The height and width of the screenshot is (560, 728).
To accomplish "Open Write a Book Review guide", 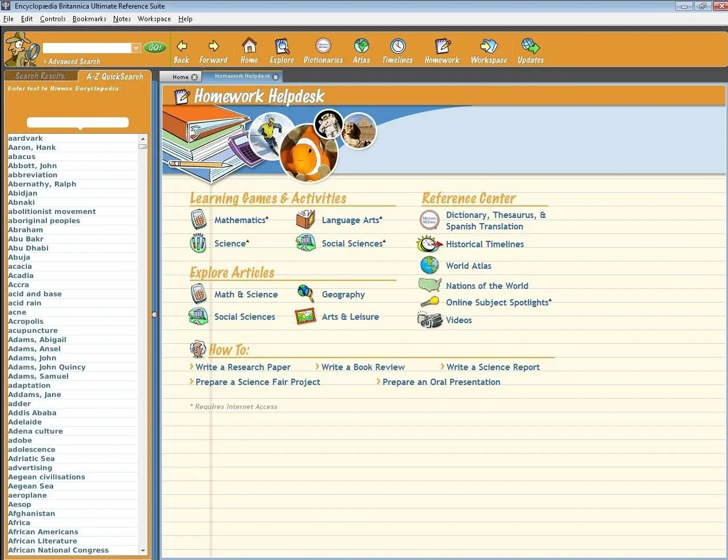I will click(363, 367).
